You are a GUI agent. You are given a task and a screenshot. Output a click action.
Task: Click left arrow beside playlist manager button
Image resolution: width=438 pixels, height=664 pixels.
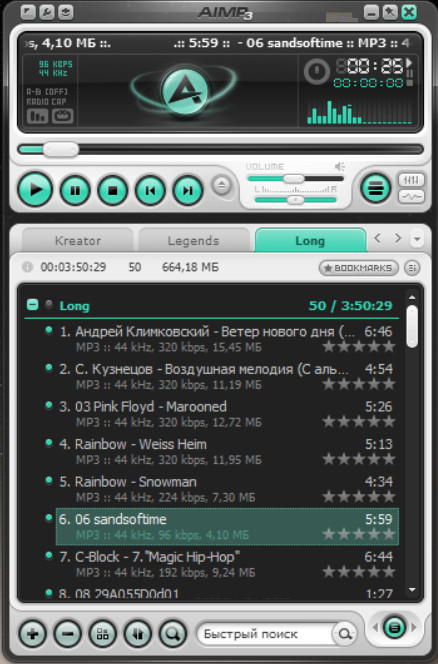[374, 627]
